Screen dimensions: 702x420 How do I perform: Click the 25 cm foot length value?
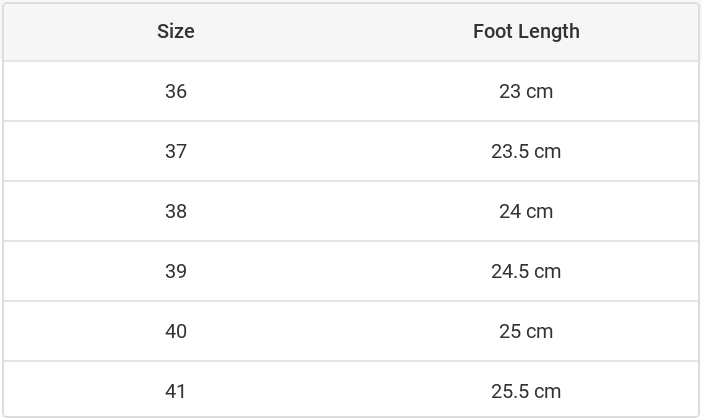coord(526,331)
